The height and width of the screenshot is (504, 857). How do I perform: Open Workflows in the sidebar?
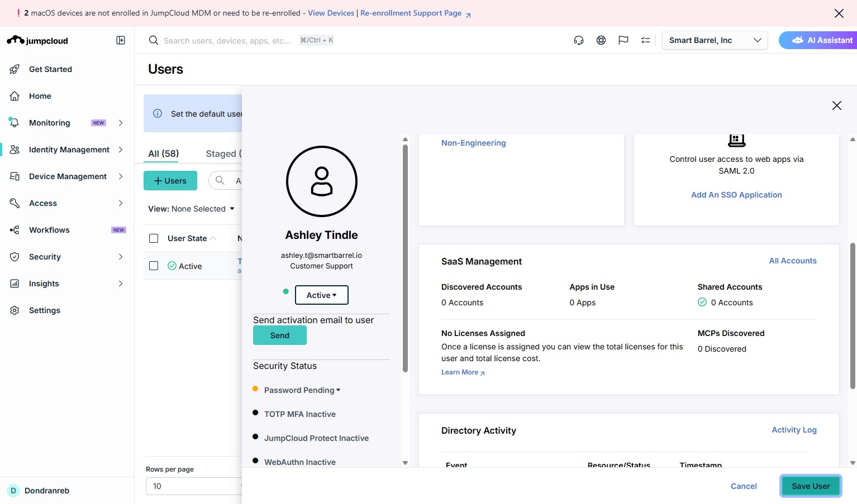point(49,230)
